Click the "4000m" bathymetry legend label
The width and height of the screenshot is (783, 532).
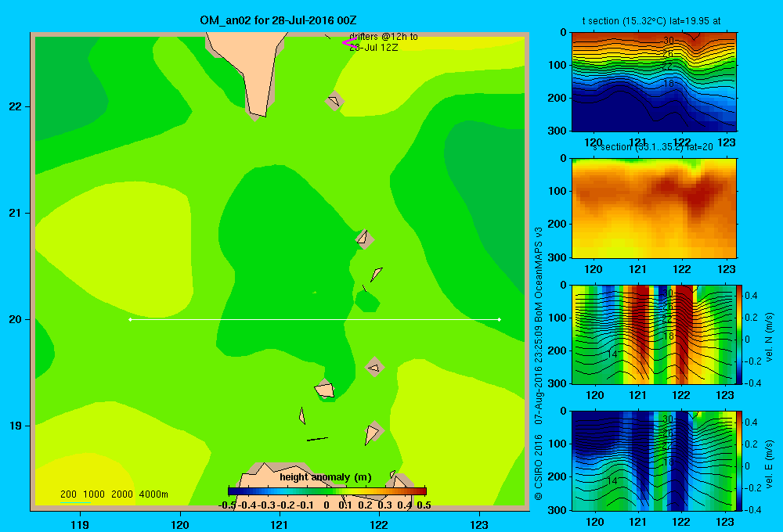(x=153, y=494)
